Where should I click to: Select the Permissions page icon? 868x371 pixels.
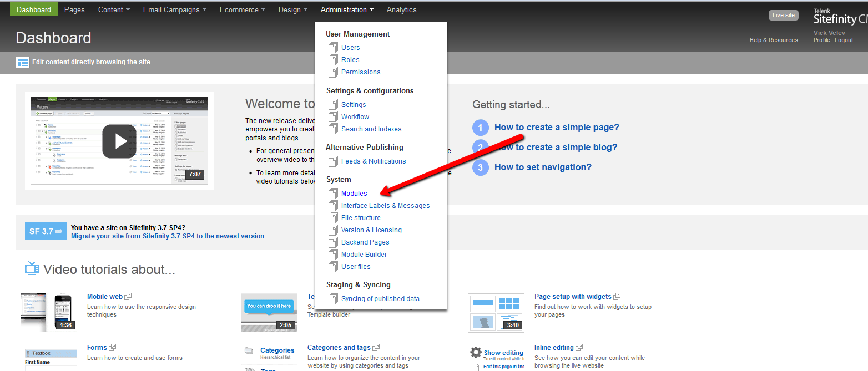[x=333, y=72]
